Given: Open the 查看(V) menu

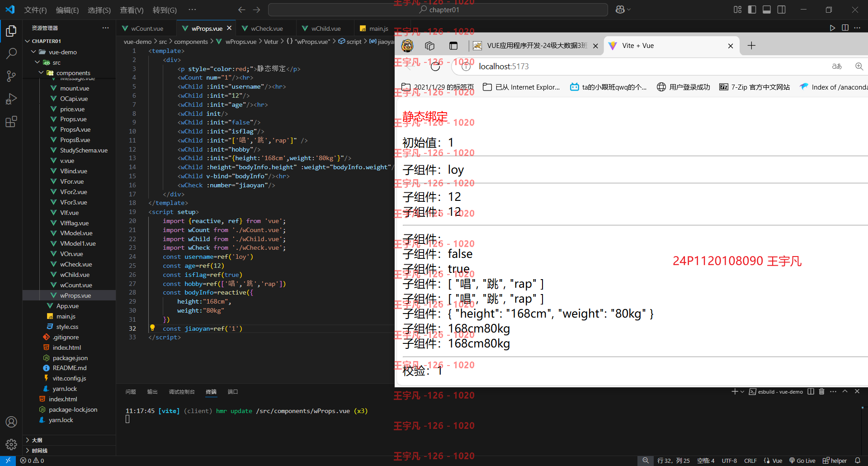Looking at the screenshot, I should [132, 10].
